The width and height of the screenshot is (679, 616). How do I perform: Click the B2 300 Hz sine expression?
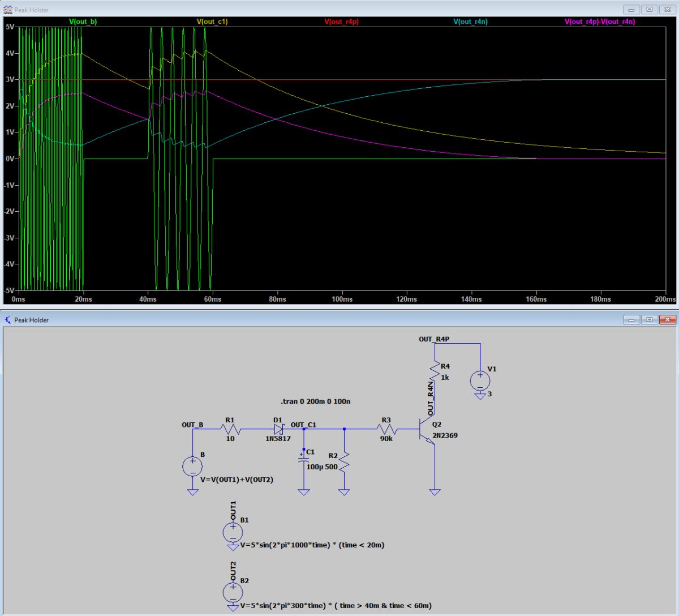336,606
